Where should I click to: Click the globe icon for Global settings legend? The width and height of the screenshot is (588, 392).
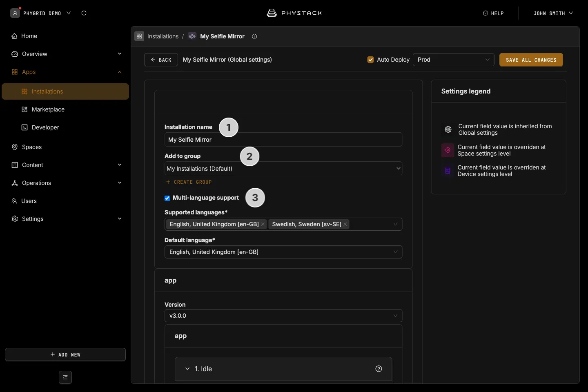pos(448,129)
